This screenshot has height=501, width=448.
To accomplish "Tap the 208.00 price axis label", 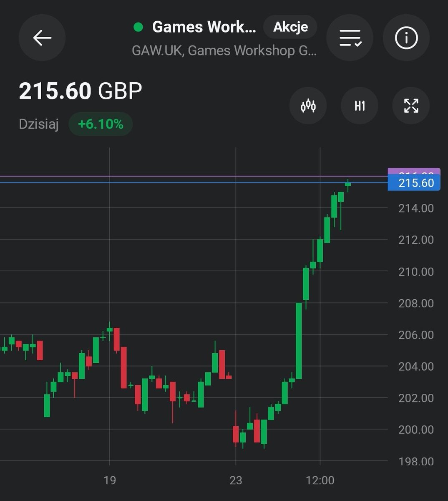I will (x=416, y=304).
